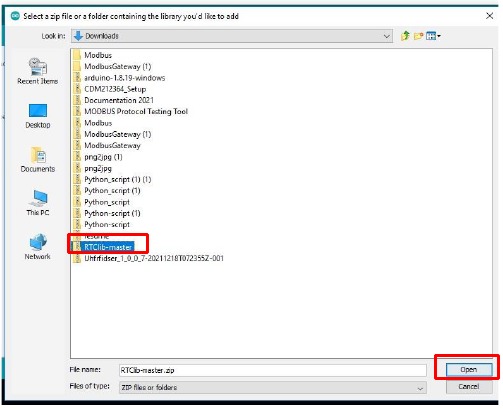Expand the Look in Downloads dropdown
The height and width of the screenshot is (409, 503).
pyautogui.click(x=232, y=36)
